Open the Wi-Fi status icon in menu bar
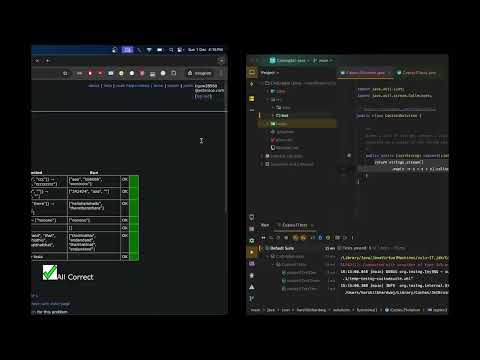The width and height of the screenshot is (480, 360). pyautogui.click(x=149, y=50)
